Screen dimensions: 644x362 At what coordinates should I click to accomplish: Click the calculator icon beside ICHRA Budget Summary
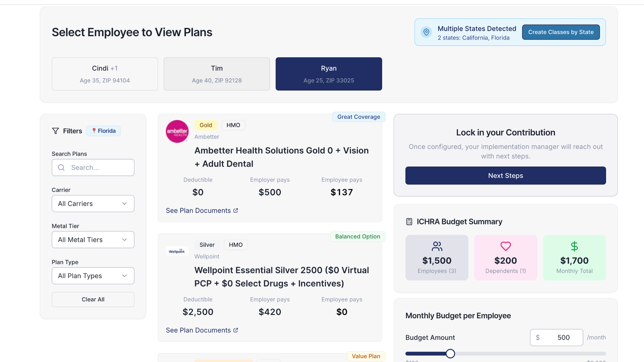tap(409, 221)
